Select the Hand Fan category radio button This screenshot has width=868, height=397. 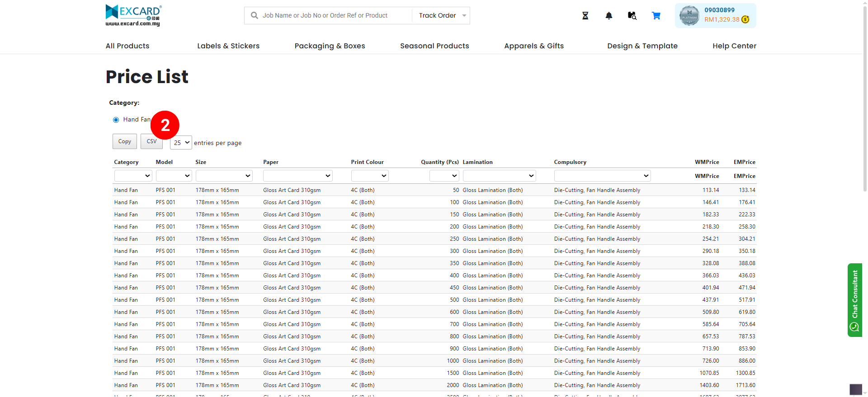(x=116, y=120)
